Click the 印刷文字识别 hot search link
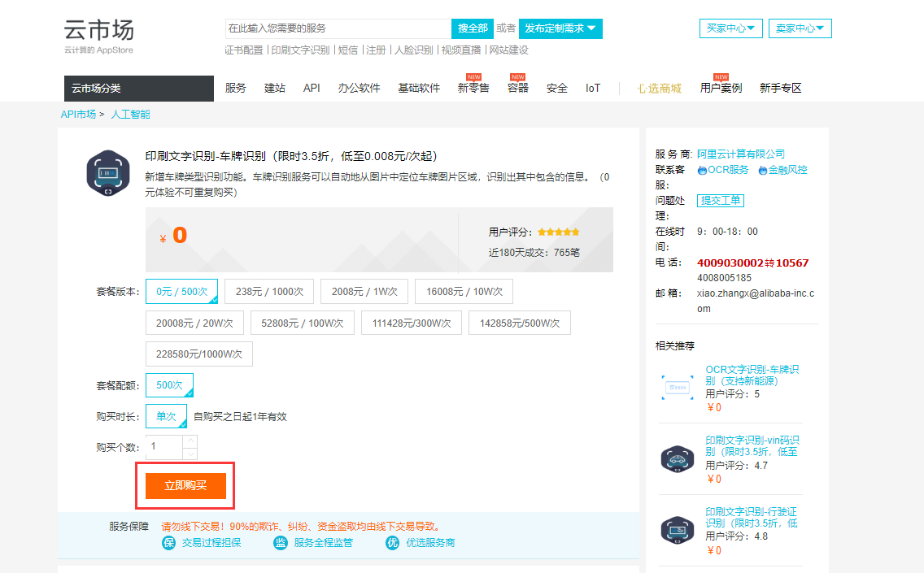924x573 pixels. coord(300,50)
